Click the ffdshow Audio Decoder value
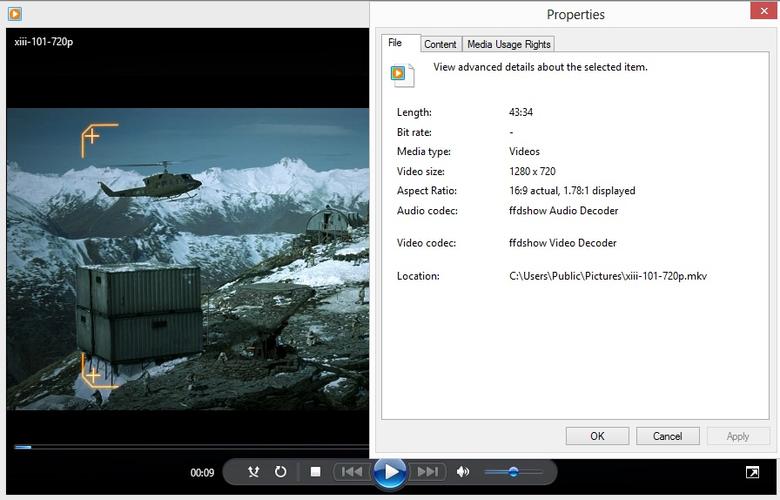The width and height of the screenshot is (780, 500). (564, 211)
